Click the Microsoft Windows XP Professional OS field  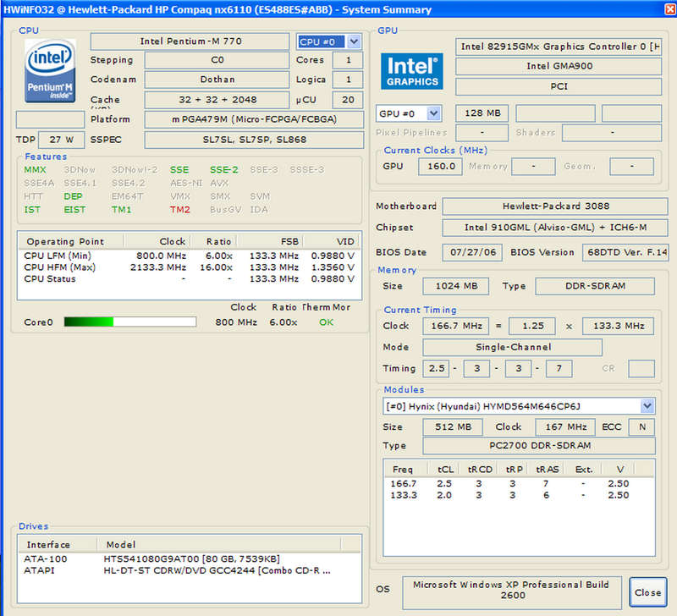coord(512,591)
